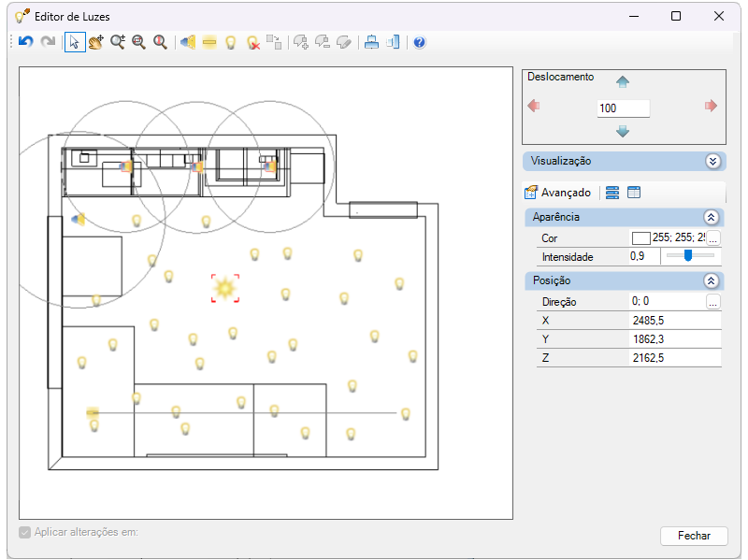Collapse the Posição section
Viewport: 748px width, 560px height.
[x=711, y=281]
